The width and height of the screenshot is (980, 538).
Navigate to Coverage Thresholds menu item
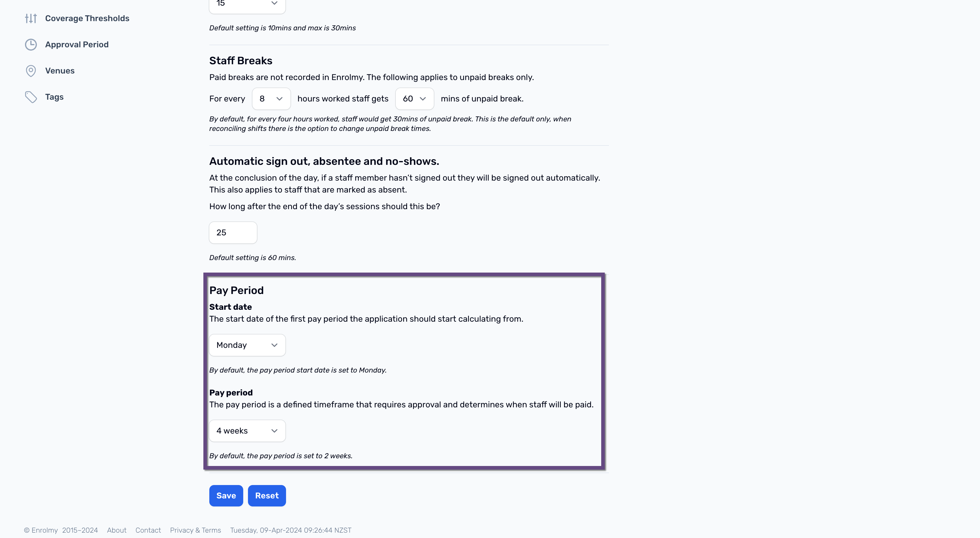click(87, 18)
